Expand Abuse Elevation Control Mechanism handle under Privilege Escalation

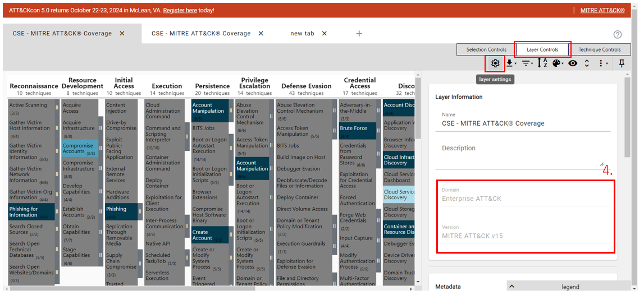pyautogui.click(x=272, y=117)
